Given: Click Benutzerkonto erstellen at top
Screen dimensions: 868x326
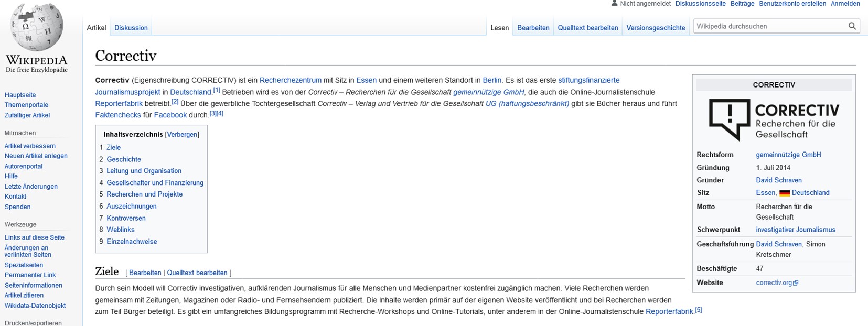Looking at the screenshot, I should pyautogui.click(x=792, y=4).
